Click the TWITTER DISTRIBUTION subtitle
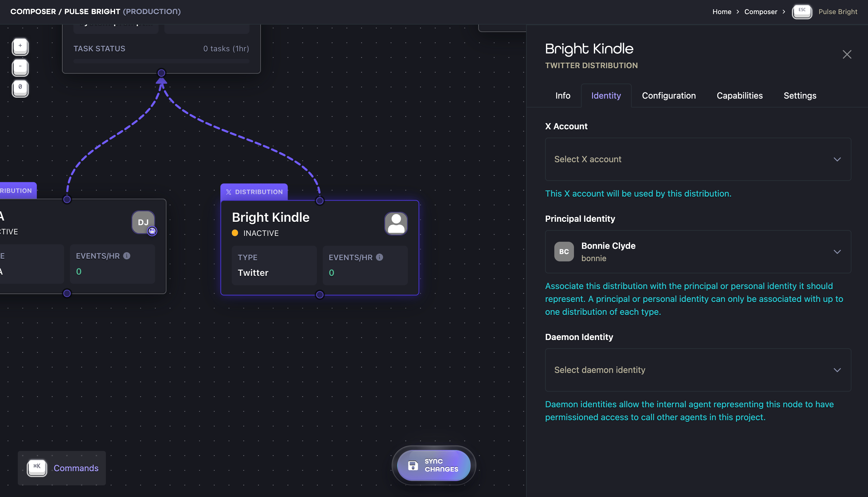The width and height of the screenshot is (868, 497). [591, 65]
